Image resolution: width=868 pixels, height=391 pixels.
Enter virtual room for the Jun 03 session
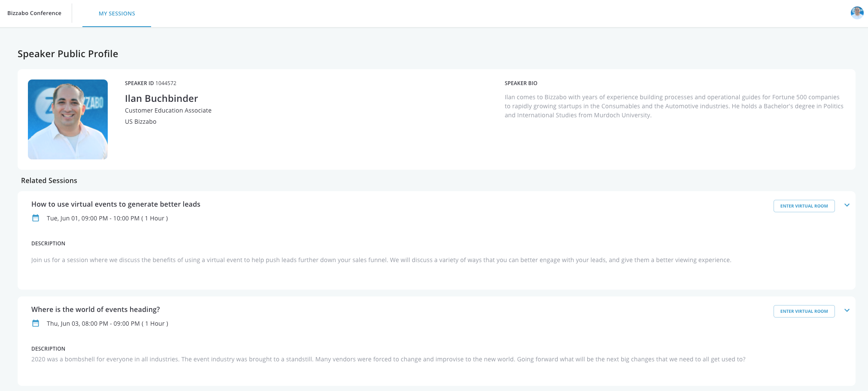(804, 311)
